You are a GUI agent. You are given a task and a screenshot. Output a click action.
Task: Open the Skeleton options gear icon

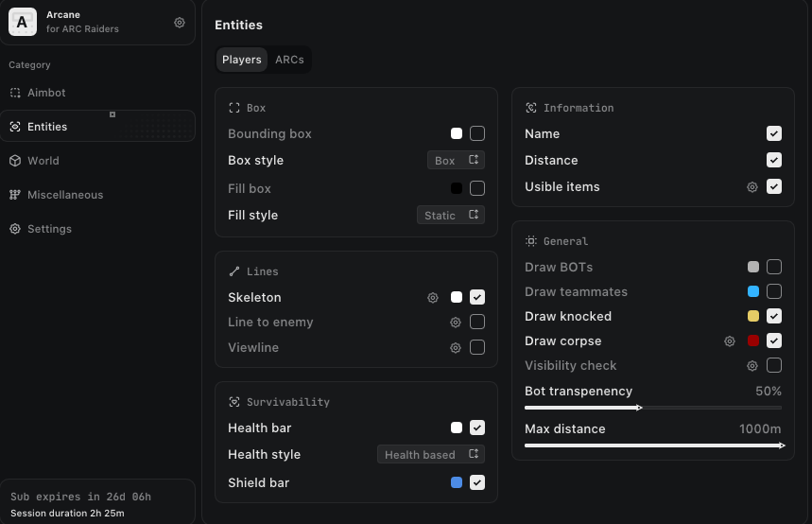click(433, 297)
